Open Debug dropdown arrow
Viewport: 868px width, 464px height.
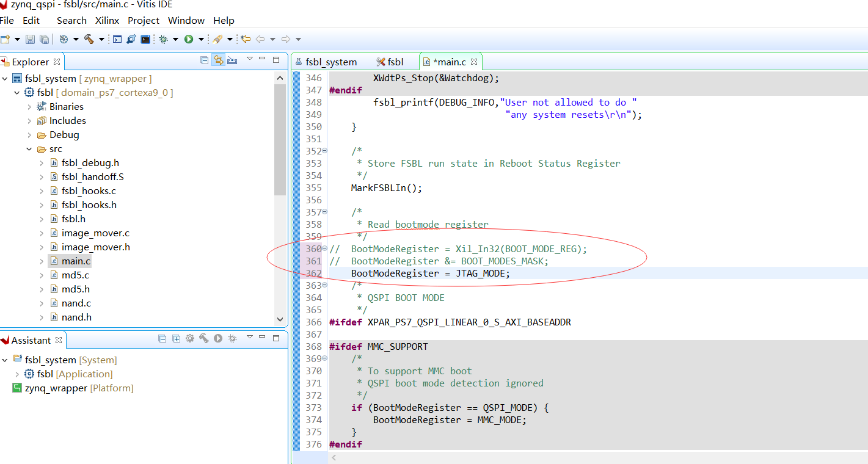coord(175,39)
